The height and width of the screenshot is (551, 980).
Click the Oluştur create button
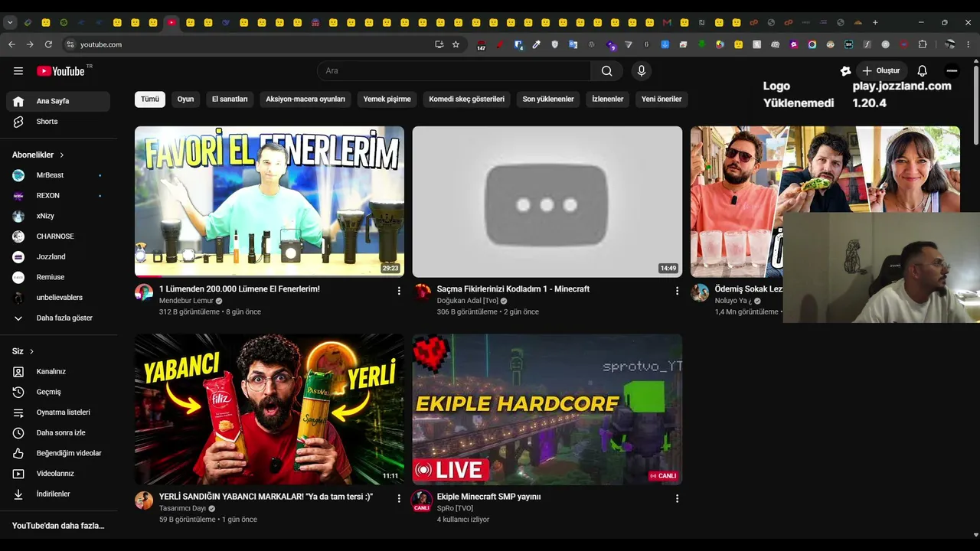[x=881, y=71]
